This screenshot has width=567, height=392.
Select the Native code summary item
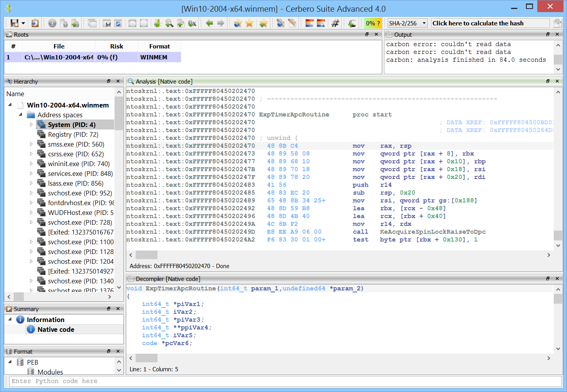point(56,329)
